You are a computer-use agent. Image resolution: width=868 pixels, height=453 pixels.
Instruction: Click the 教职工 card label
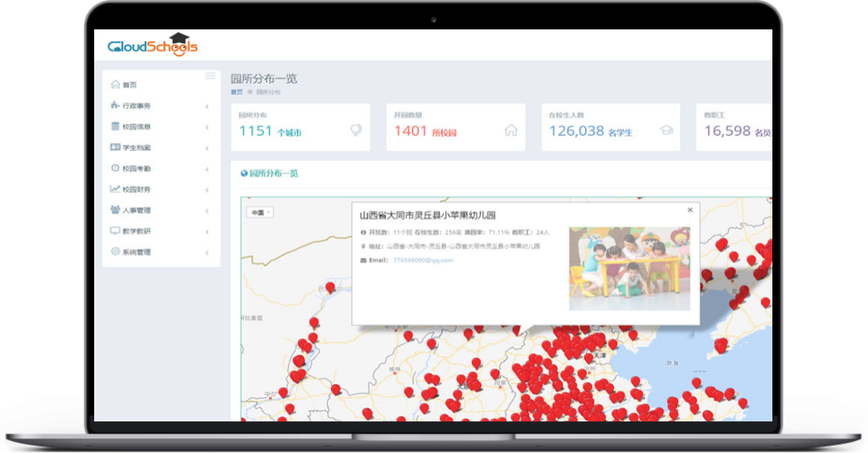point(714,115)
